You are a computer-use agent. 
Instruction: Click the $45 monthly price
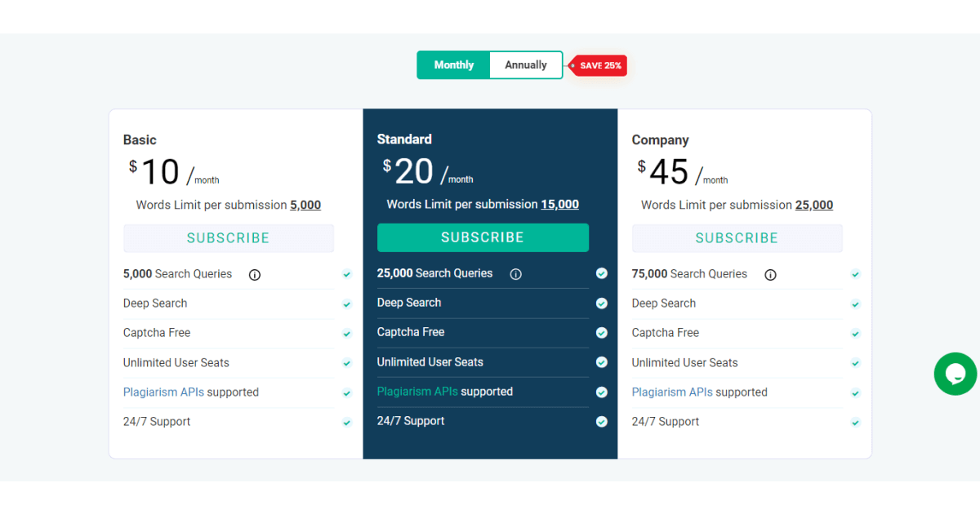click(x=683, y=172)
